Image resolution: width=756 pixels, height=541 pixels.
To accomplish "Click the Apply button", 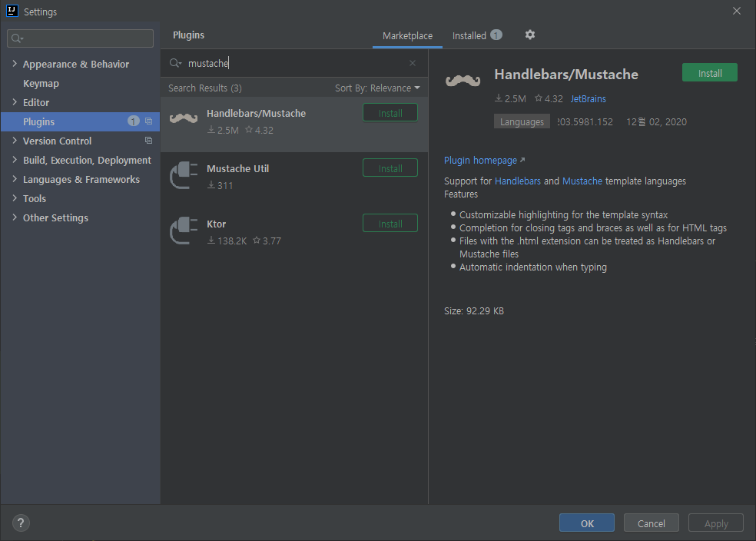I will (716, 523).
